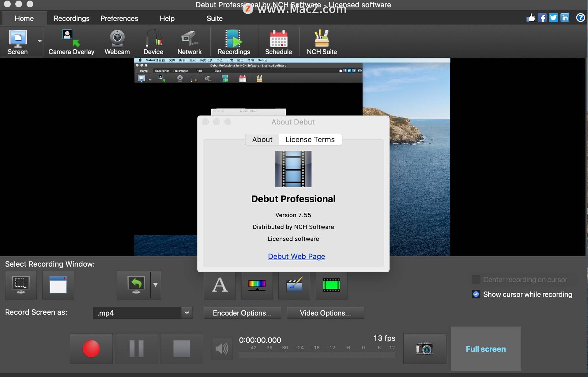Open Video Options
Viewport: 588px width, 377px height.
click(325, 313)
